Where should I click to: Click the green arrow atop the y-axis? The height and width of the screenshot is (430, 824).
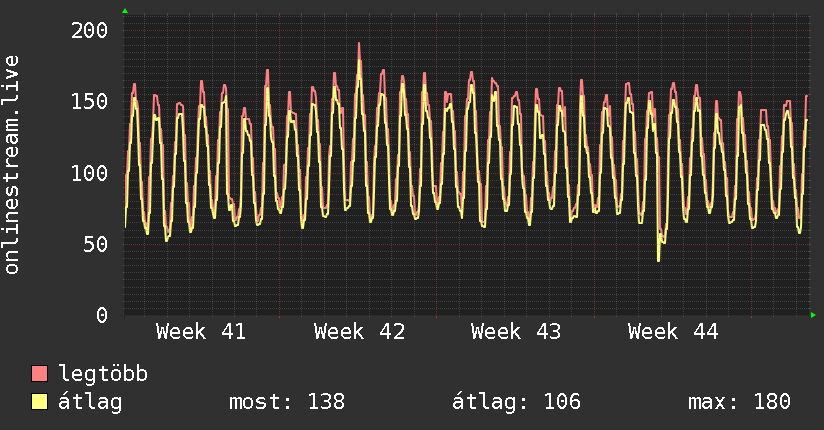125,11
